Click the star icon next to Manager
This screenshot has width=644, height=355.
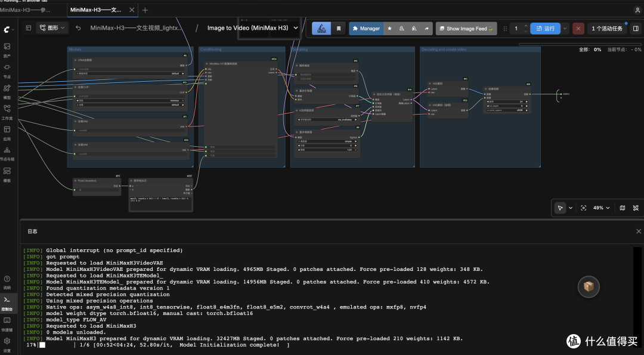[389, 29]
